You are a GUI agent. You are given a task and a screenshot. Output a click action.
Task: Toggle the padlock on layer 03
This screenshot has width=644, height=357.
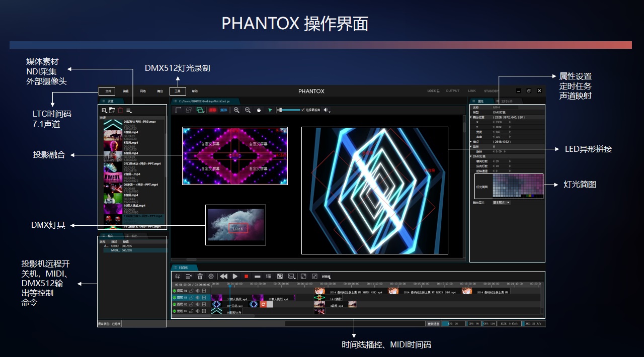191,298
